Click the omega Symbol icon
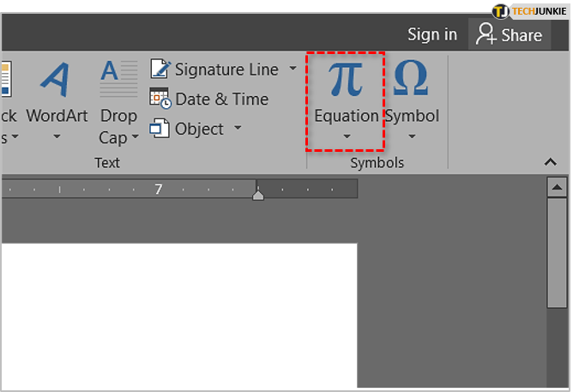Image resolution: width=573 pixels, height=392 pixels. (411, 81)
